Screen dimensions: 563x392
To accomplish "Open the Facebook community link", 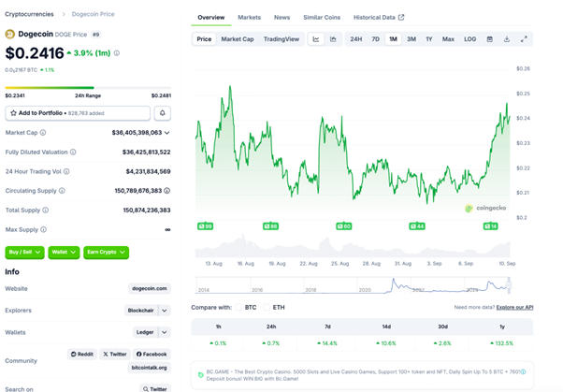I will pos(152,355).
